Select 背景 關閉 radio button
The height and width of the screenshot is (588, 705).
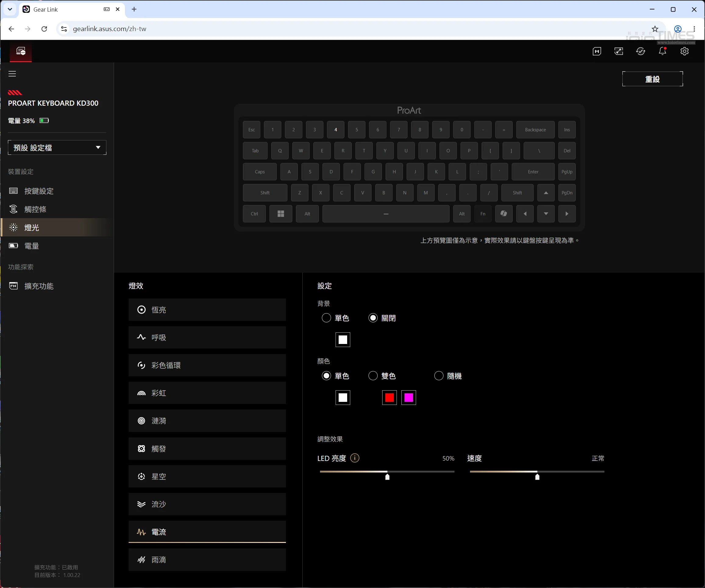click(x=373, y=318)
